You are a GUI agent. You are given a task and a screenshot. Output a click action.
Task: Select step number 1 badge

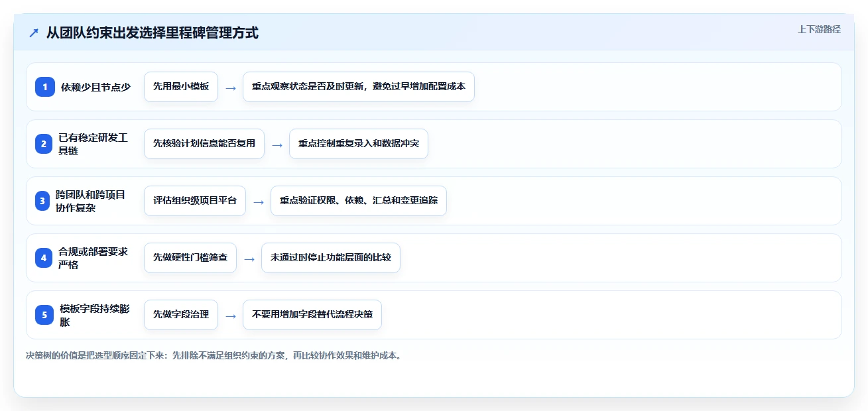45,87
